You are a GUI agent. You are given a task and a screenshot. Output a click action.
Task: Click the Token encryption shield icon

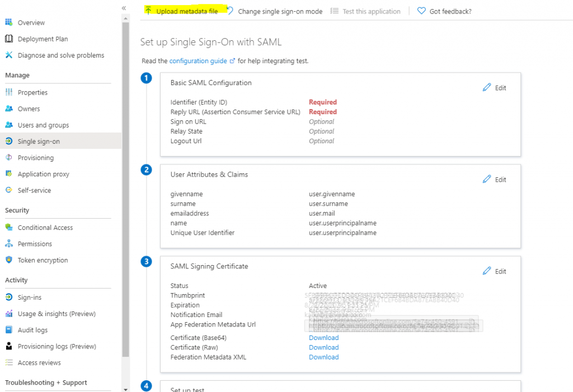9,260
